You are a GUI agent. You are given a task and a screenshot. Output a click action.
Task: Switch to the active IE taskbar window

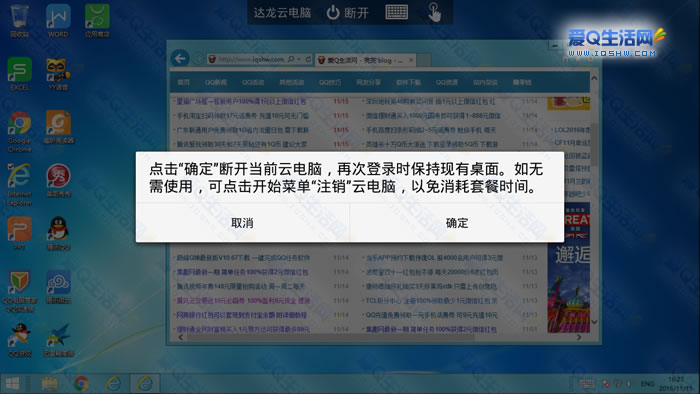click(x=145, y=383)
